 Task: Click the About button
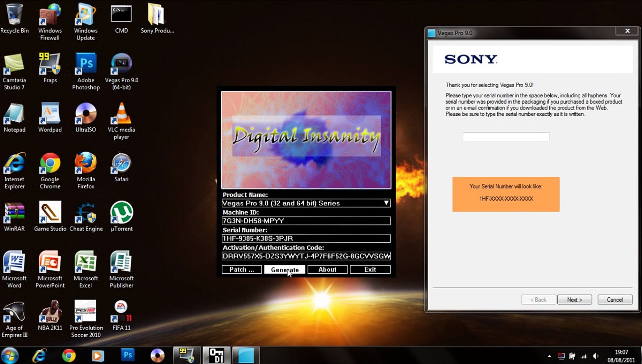[327, 269]
